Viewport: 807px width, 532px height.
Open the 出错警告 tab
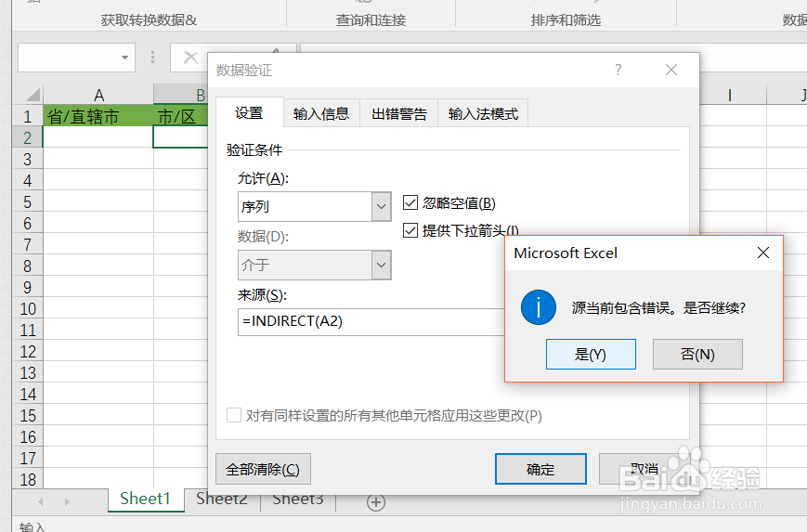click(x=399, y=113)
